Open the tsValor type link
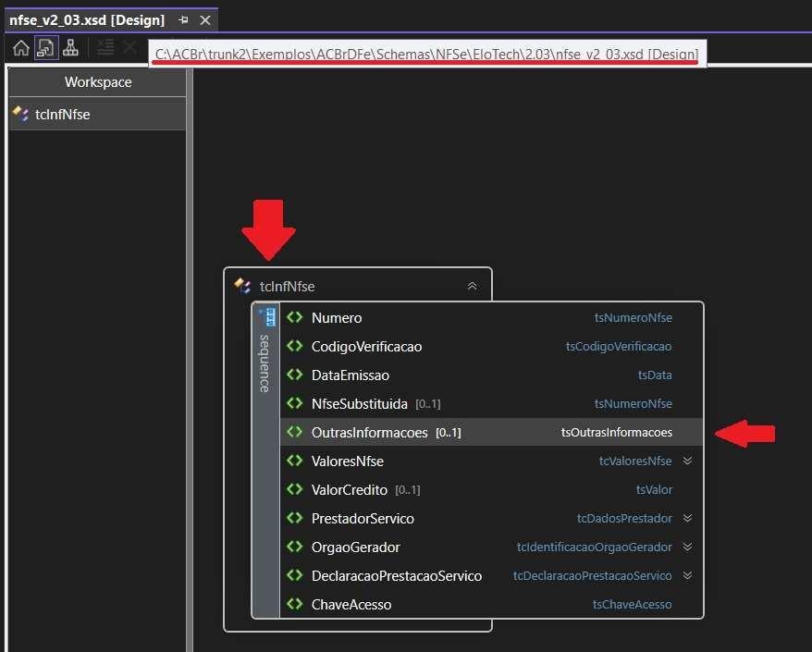 click(x=654, y=490)
